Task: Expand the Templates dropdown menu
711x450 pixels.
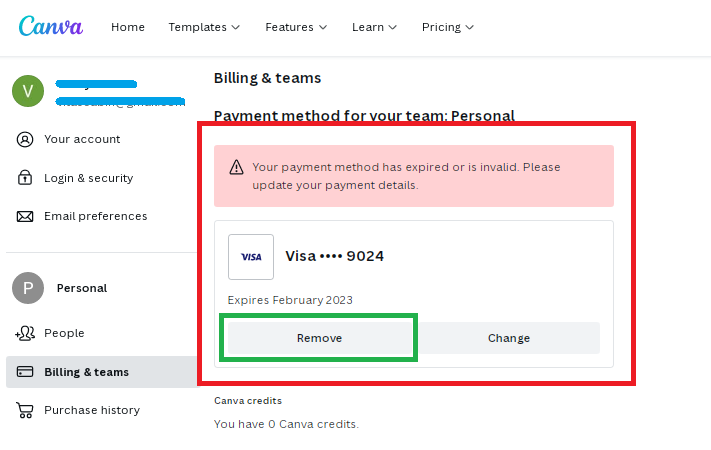Action: coord(204,27)
